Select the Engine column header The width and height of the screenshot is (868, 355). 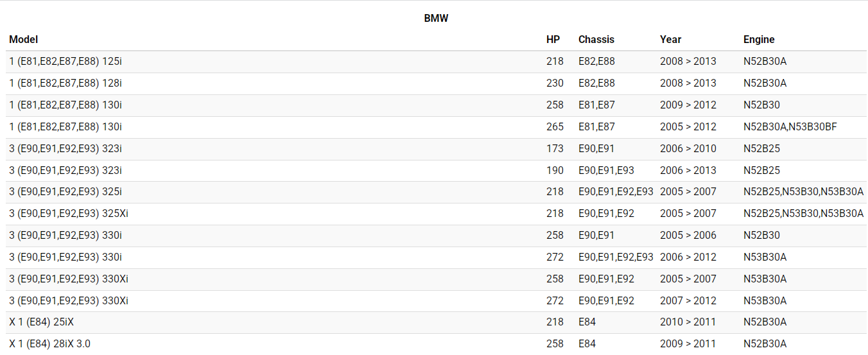[759, 40]
